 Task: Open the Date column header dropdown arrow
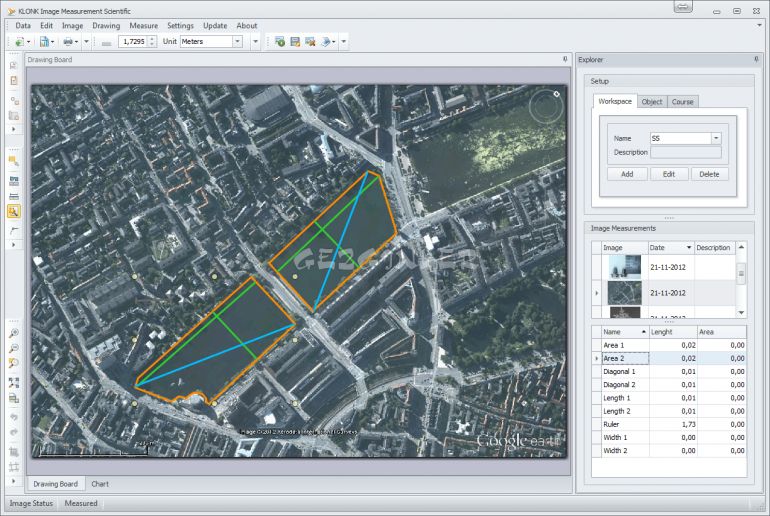pyautogui.click(x=688, y=247)
